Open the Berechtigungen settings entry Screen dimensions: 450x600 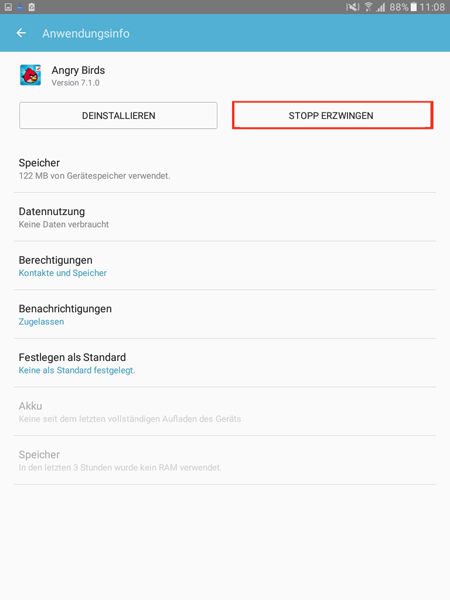[225, 266]
